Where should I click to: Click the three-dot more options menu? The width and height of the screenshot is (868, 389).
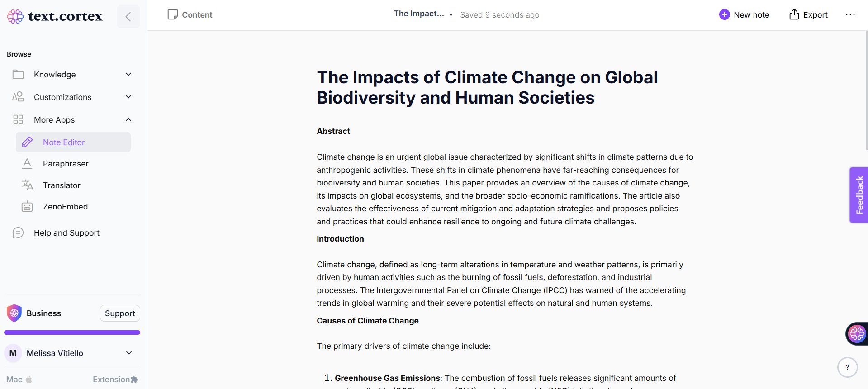point(850,15)
